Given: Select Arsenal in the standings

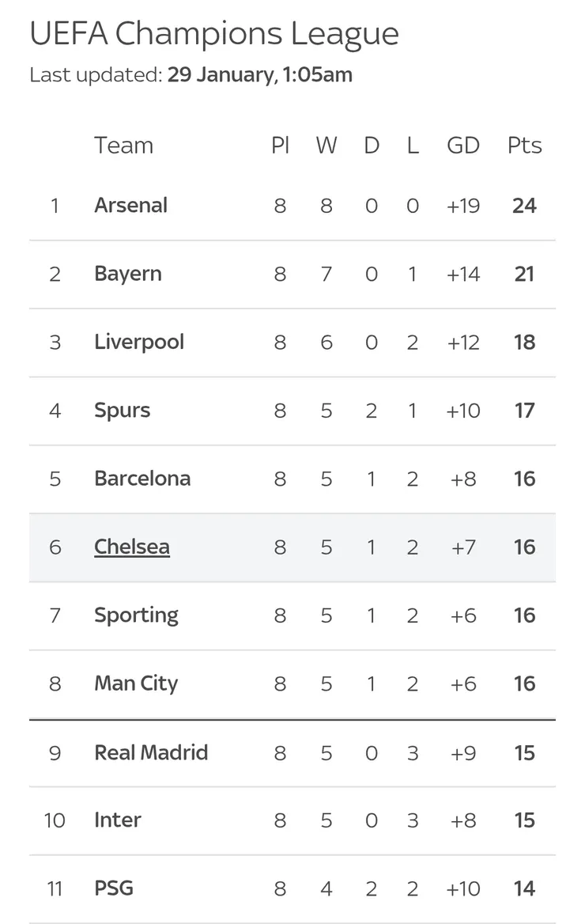Looking at the screenshot, I should (x=130, y=206).
